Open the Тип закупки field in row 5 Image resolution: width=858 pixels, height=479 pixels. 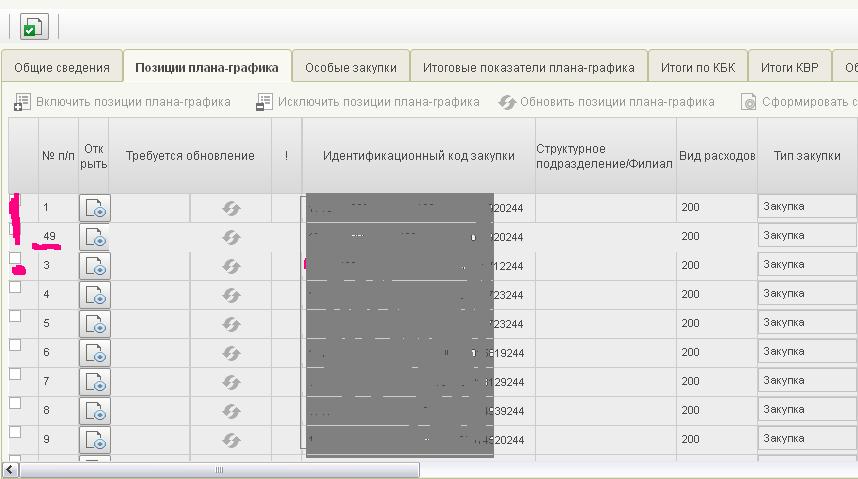point(806,323)
